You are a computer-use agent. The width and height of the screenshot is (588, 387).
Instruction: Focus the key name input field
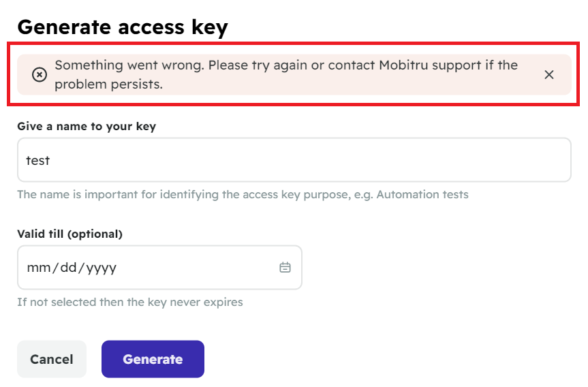tap(294, 159)
